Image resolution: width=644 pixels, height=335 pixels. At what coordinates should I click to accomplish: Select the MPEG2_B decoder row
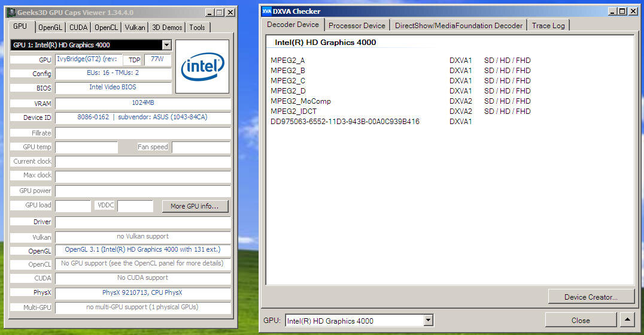(x=400, y=71)
